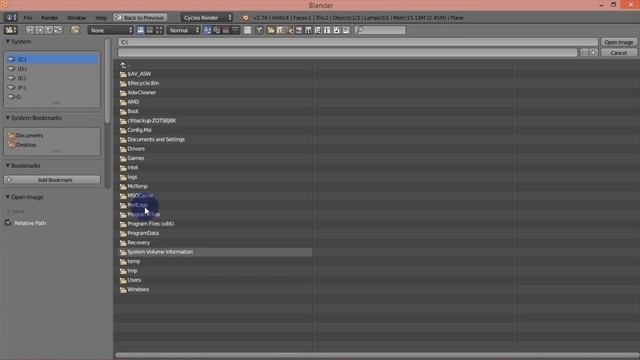Switch to thumbnail display
This screenshot has width=640, height=360.
(159, 30)
